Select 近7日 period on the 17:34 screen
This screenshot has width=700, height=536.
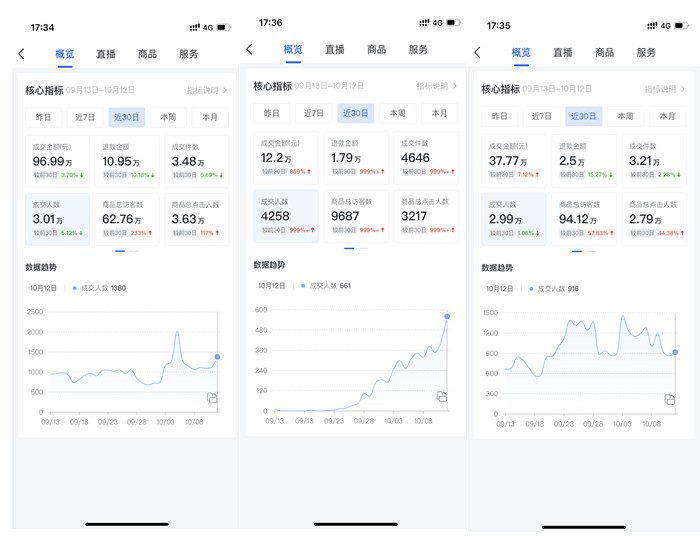tap(85, 117)
